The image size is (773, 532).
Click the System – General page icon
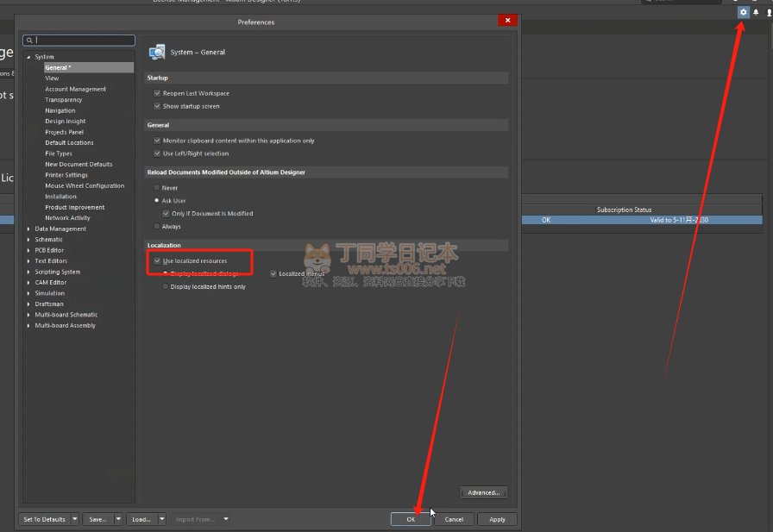[157, 53]
